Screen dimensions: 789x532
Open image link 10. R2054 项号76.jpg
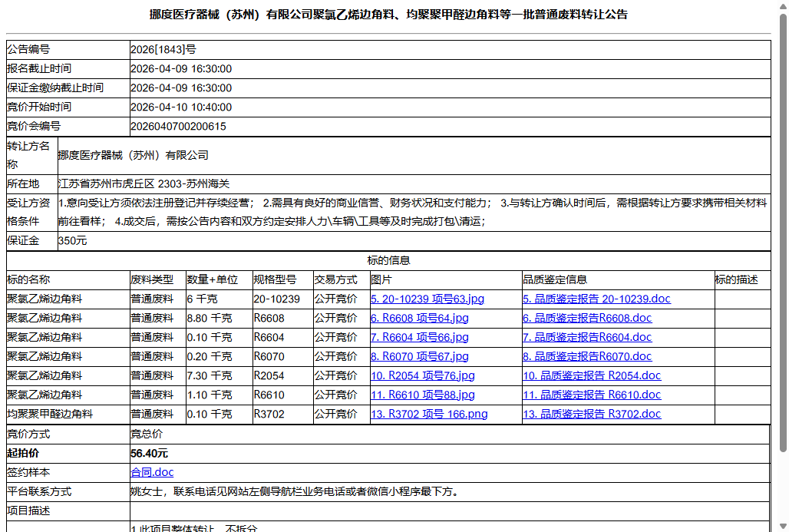[423, 375]
